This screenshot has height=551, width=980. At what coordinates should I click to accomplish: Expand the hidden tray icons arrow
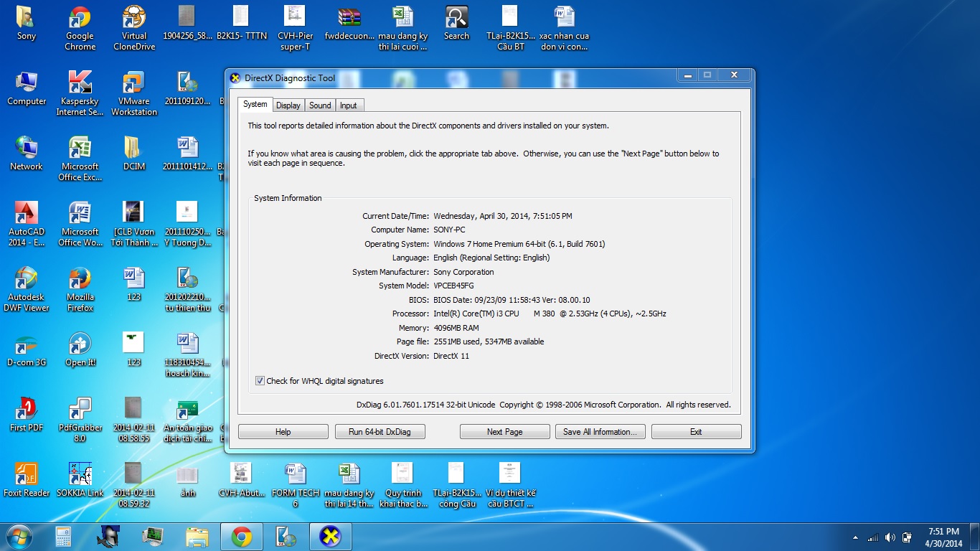[x=855, y=537]
